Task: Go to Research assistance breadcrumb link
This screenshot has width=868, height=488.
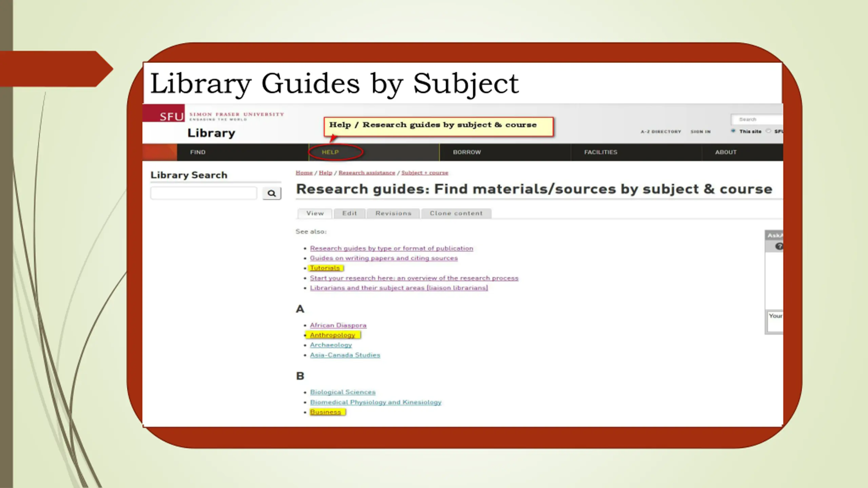Action: 367,172
